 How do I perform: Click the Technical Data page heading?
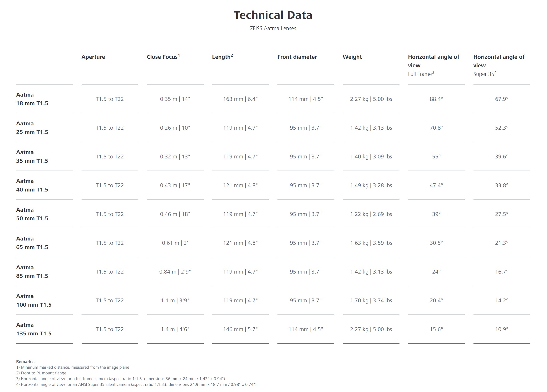pos(273,15)
